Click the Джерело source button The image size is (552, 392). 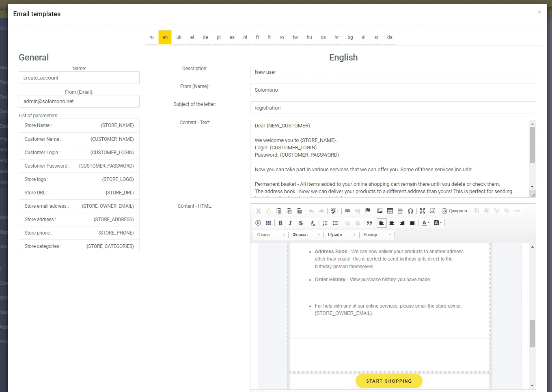455,211
